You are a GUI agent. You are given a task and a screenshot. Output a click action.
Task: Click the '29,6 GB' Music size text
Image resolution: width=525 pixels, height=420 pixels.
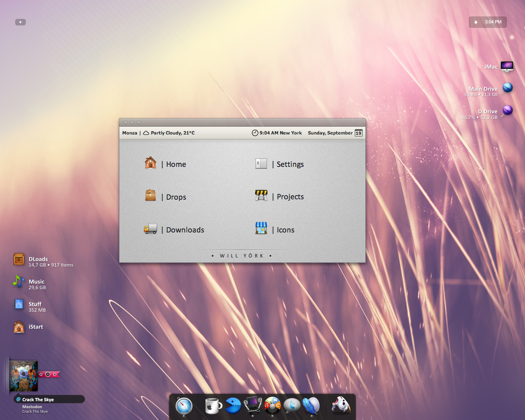tap(37, 288)
